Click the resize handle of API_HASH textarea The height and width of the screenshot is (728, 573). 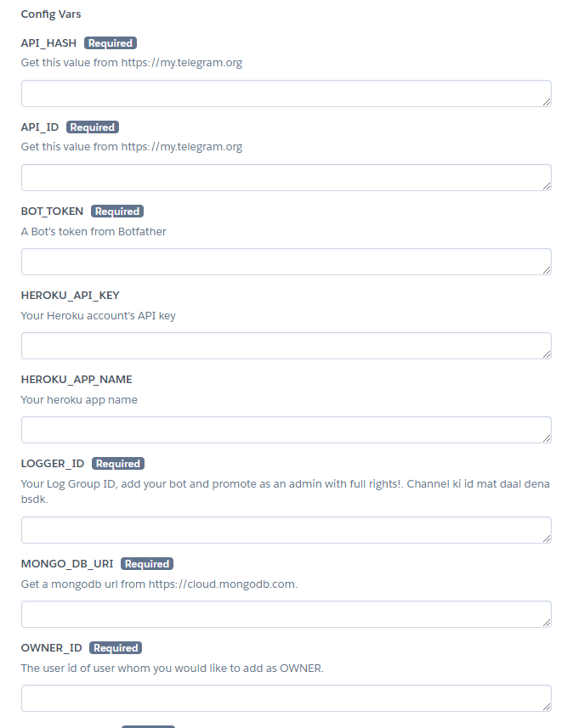coord(546,101)
